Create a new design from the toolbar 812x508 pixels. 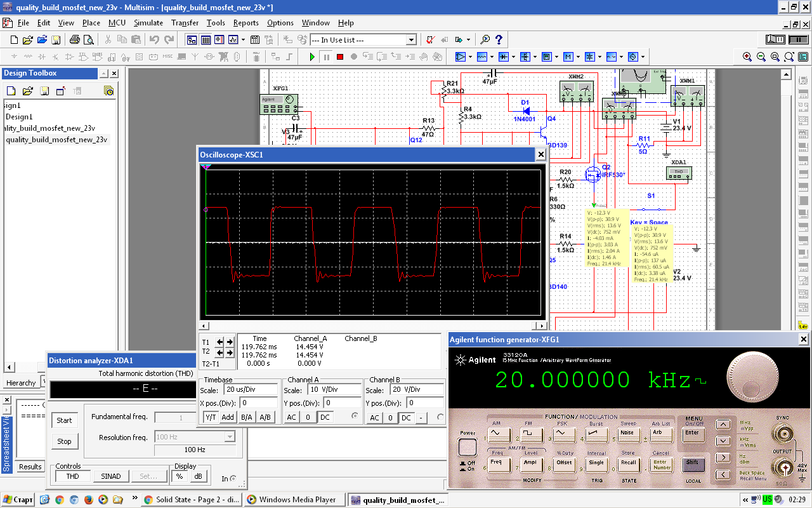click(x=14, y=39)
